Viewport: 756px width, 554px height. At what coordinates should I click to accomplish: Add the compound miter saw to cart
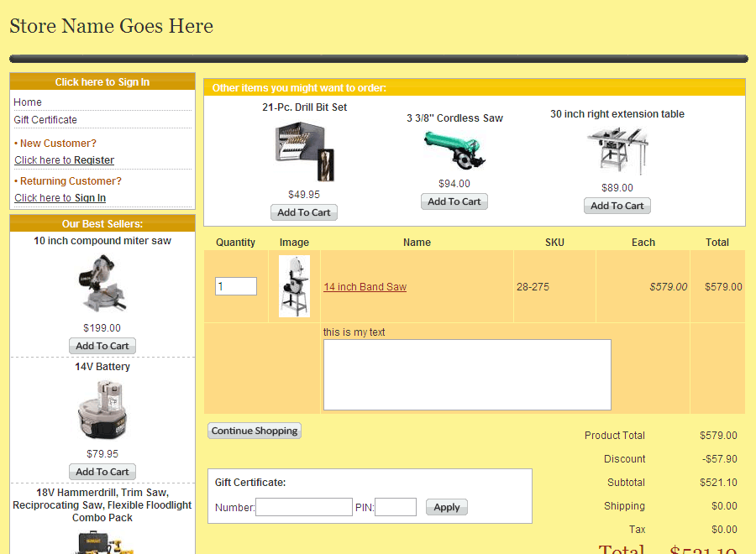point(102,346)
